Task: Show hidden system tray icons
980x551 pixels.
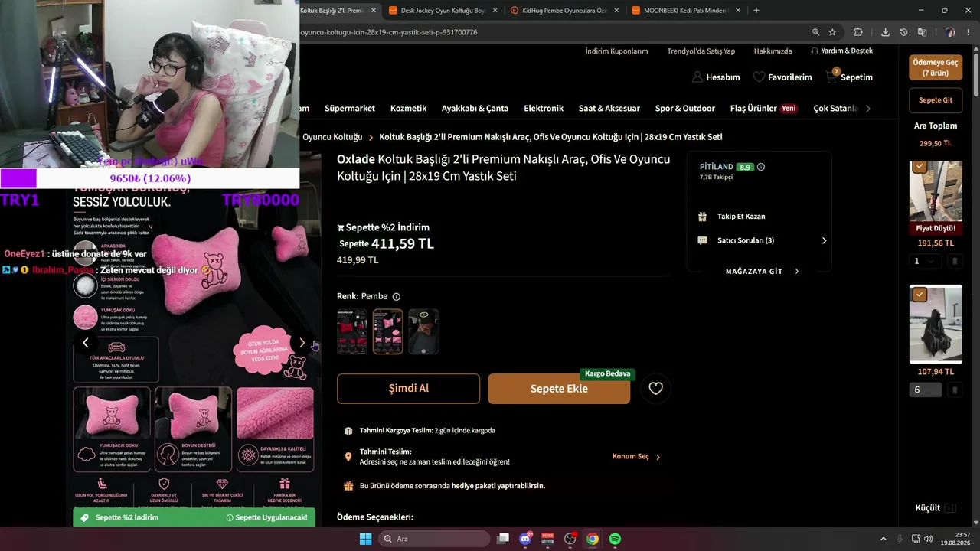Action: click(x=883, y=539)
